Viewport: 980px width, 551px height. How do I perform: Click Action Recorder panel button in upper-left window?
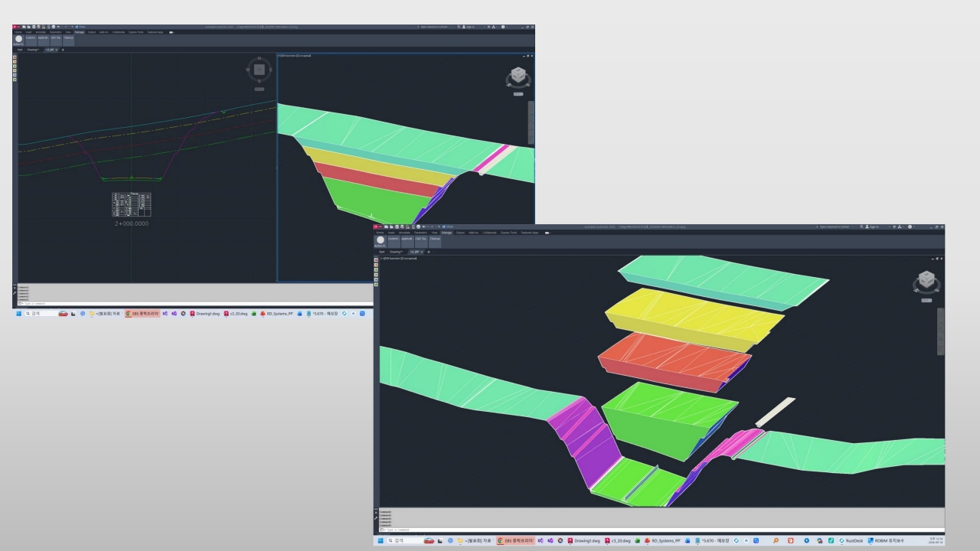coord(18,41)
